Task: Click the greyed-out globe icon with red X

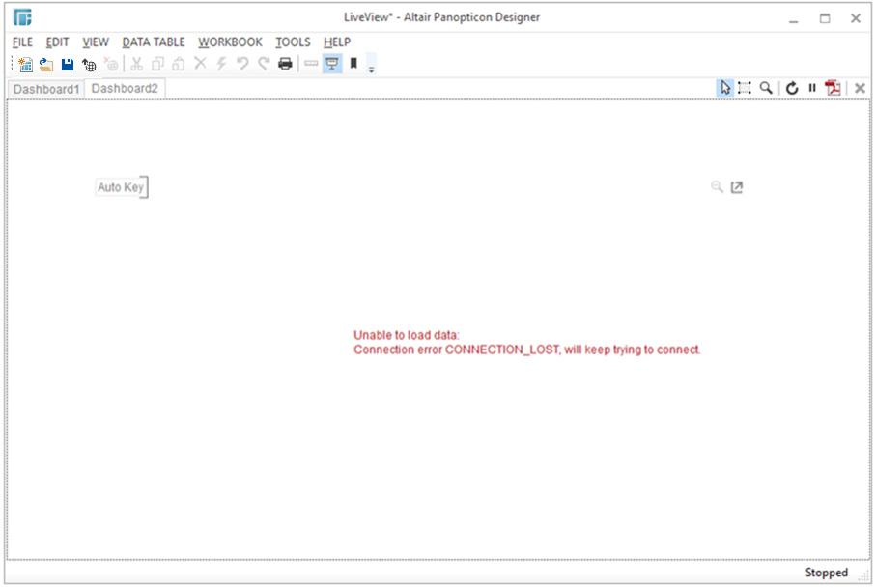Action: [x=111, y=65]
